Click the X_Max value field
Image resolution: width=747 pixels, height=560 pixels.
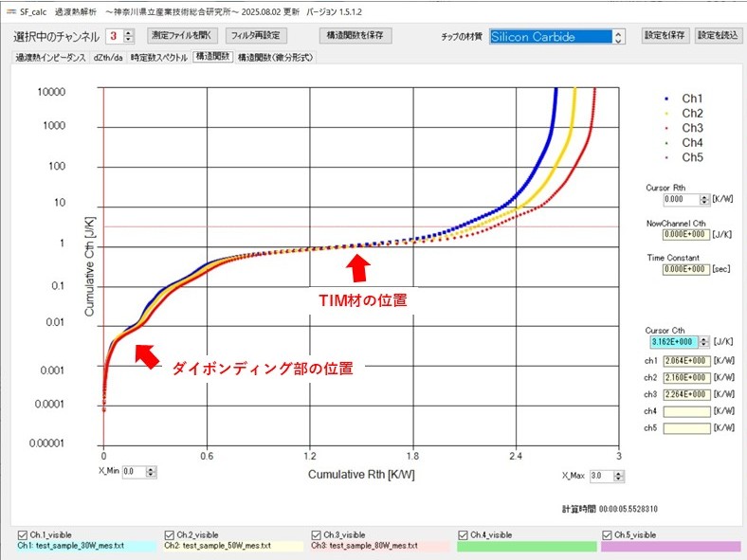(601, 476)
